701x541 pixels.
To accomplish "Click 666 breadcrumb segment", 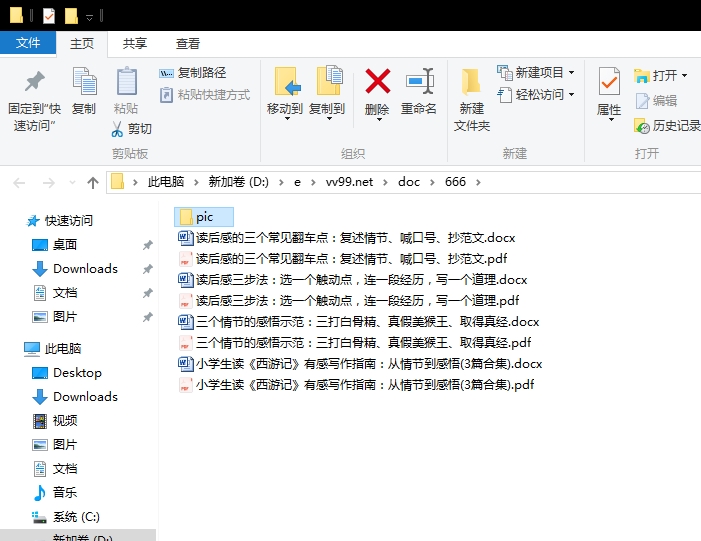I will coord(455,182).
